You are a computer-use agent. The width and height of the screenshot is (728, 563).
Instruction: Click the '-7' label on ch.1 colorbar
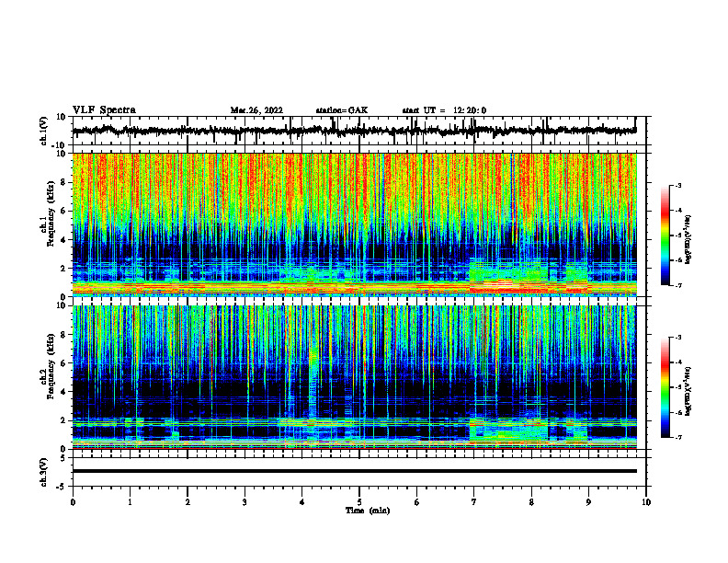click(677, 285)
